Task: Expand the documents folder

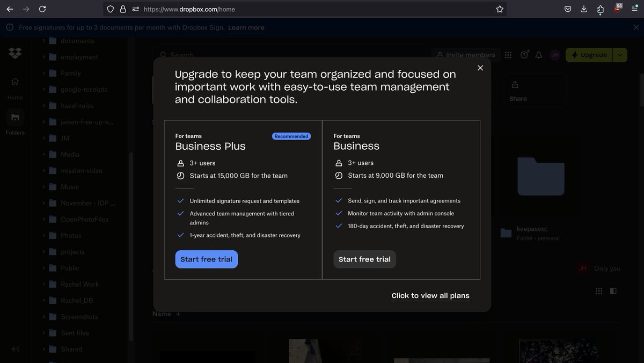Action: 43,41
